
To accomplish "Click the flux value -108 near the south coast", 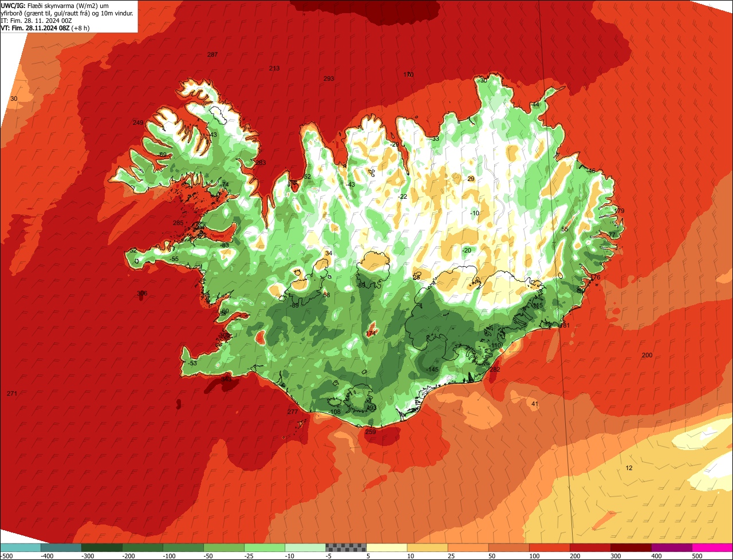I will pos(334,412).
